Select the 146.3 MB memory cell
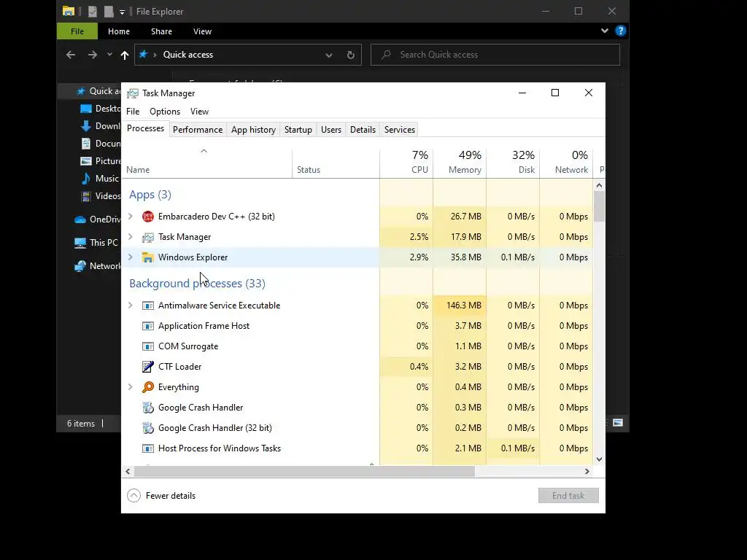The width and height of the screenshot is (747, 560). [x=460, y=306]
